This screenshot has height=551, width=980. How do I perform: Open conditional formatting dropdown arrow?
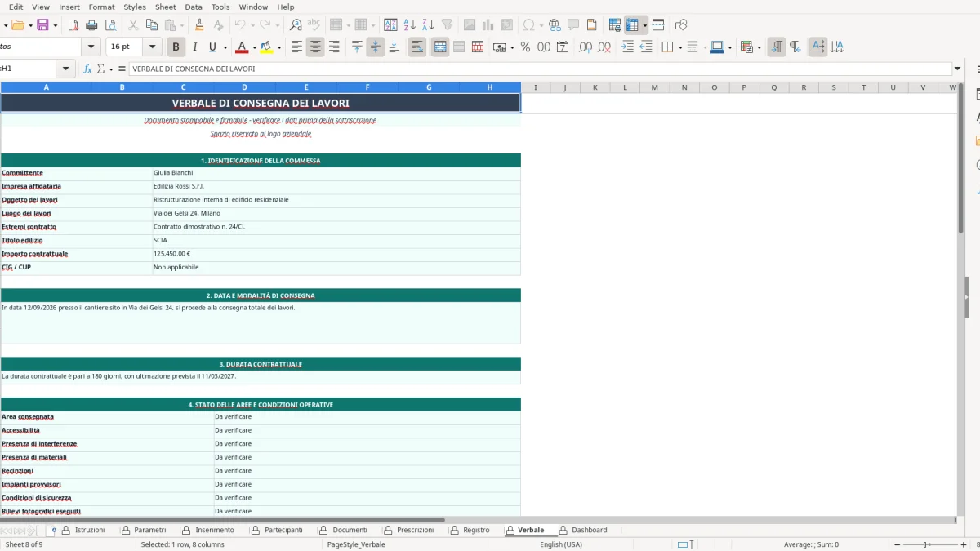click(x=758, y=47)
